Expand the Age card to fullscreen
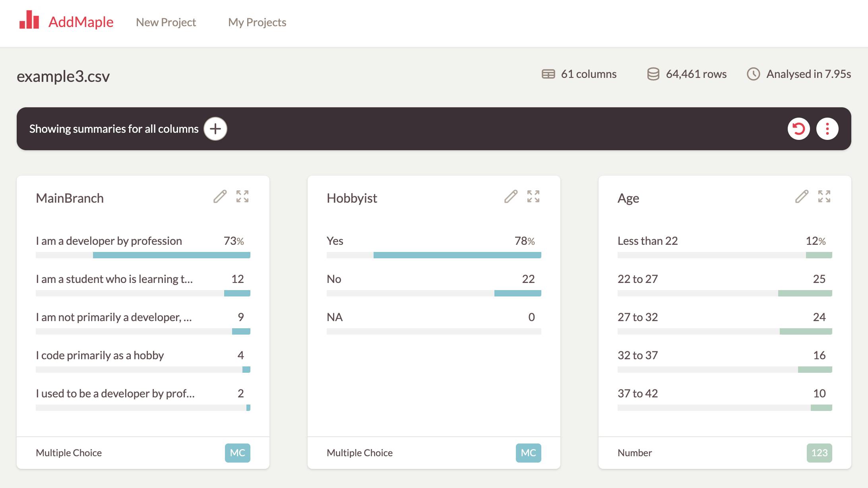 [x=824, y=196]
